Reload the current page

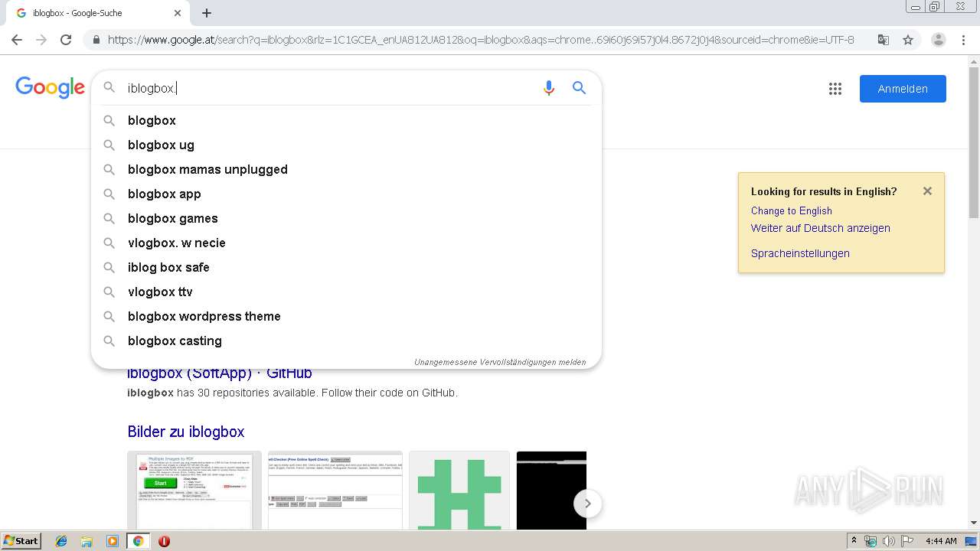tap(66, 40)
